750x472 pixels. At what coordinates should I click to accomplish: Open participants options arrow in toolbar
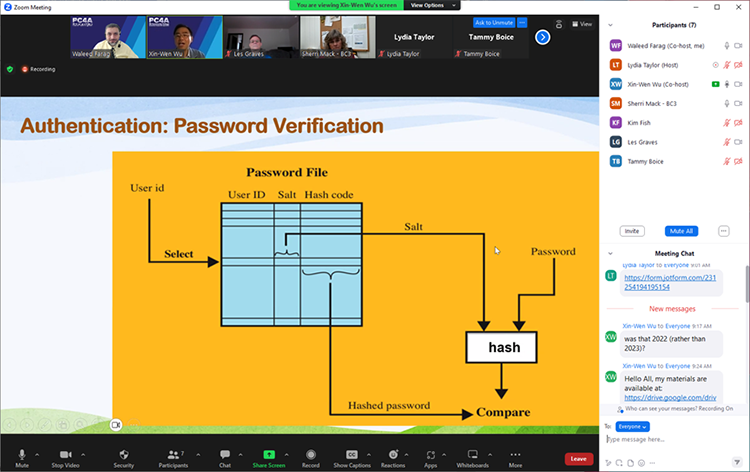(x=199, y=455)
